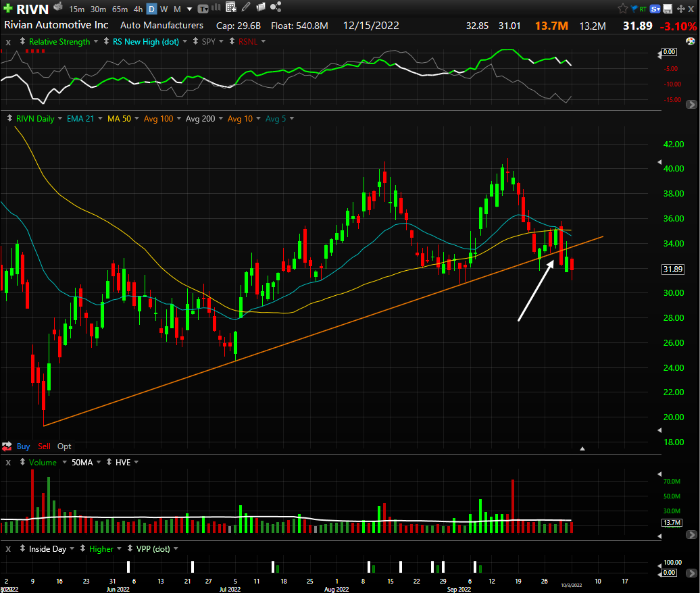
Task: Click the trade ticket icon beside Buy
Action: click(x=7, y=446)
